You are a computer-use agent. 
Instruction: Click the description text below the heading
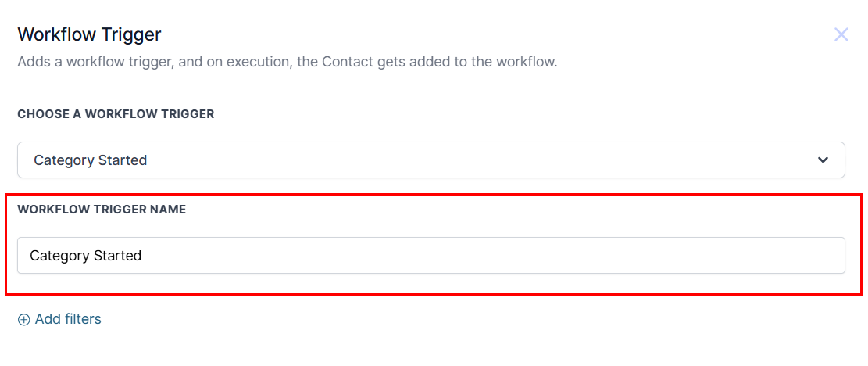pyautogui.click(x=287, y=62)
